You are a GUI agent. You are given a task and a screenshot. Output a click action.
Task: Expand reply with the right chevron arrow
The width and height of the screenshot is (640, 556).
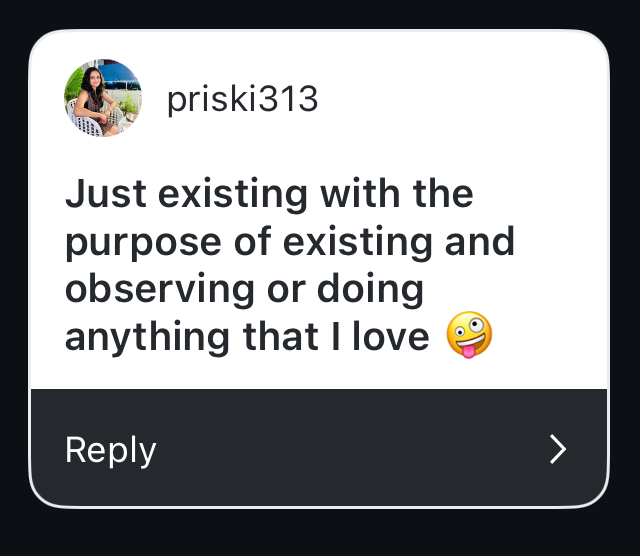558,450
